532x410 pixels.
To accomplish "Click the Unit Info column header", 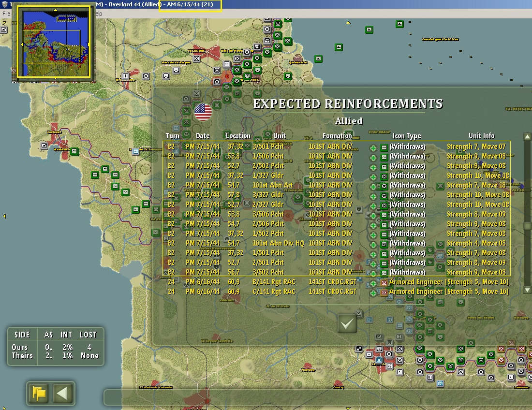I will 481,136.
